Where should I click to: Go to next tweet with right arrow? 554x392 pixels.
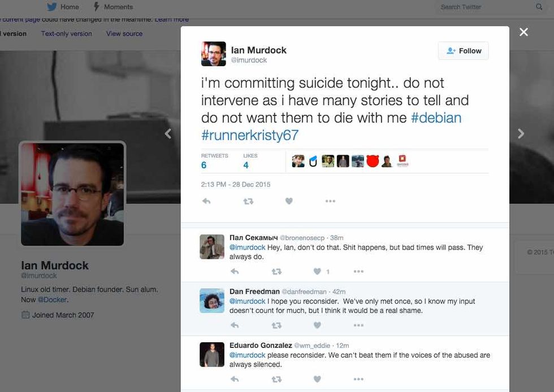521,134
